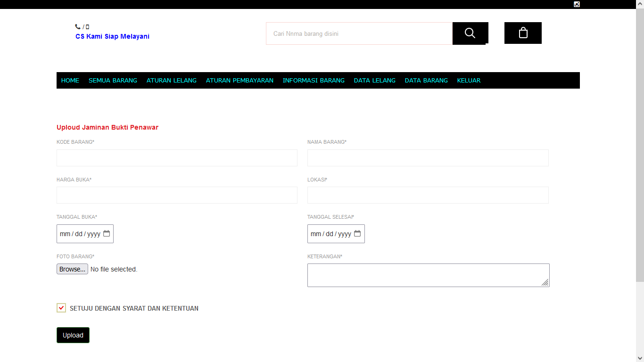Click the magnifier search icon button

coord(470,33)
